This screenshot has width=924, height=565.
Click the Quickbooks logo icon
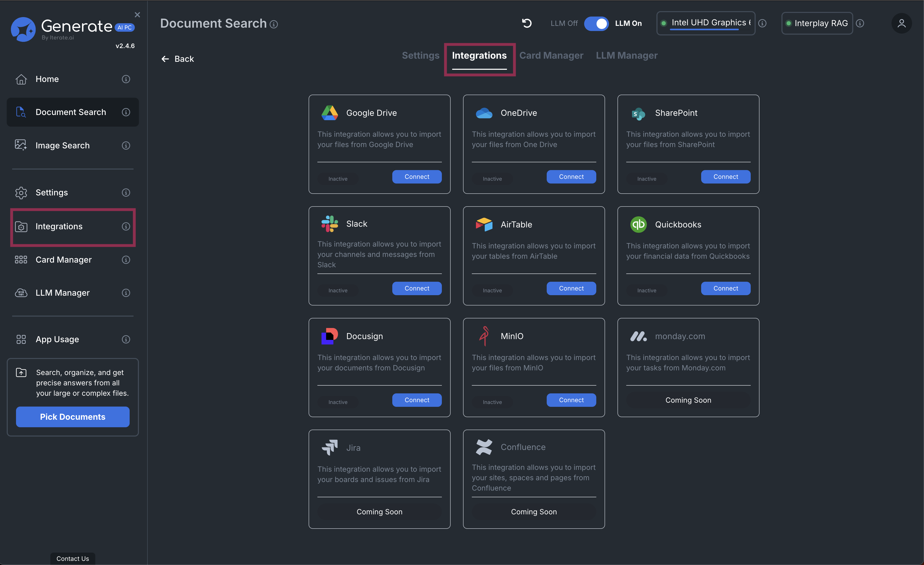tap(638, 225)
